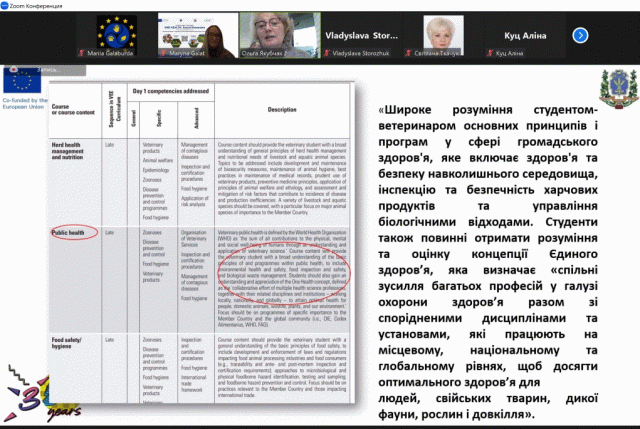This screenshot has height=429, width=640.
Task: Click Світлана Ткачук's muted microphone icon
Action: 408,53
